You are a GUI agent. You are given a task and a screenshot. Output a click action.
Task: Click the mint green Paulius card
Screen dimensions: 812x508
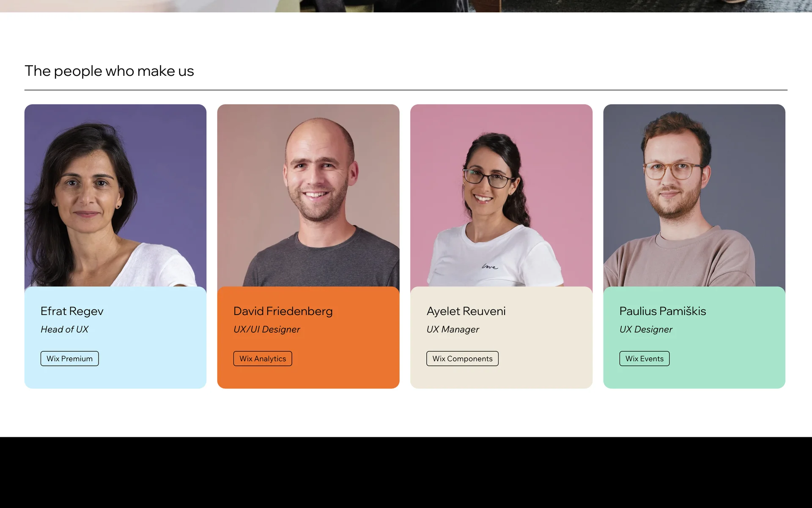coord(694,337)
